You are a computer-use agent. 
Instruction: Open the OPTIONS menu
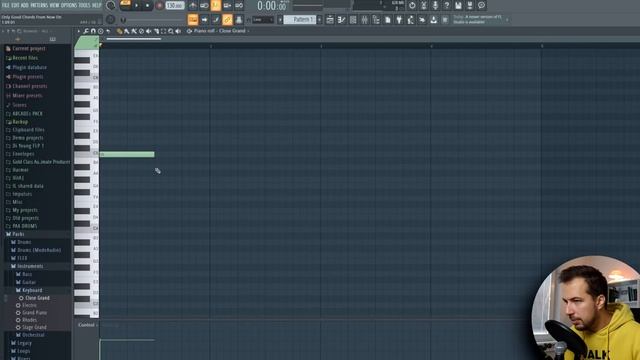pos(69,5)
